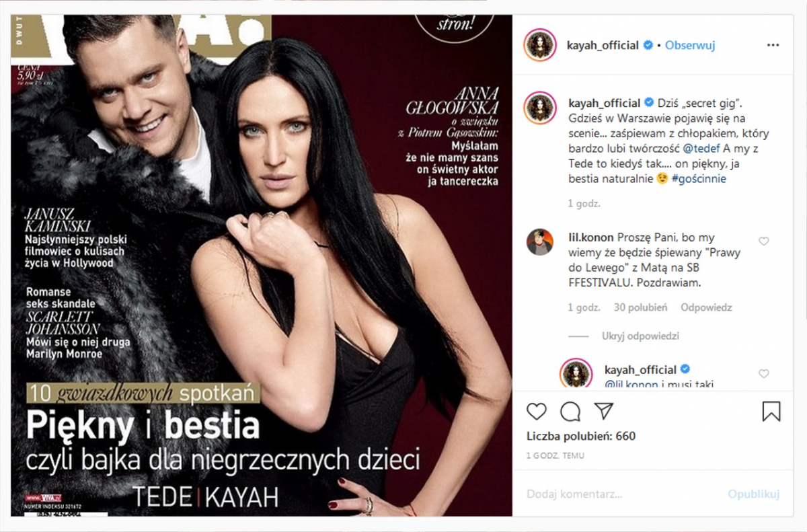Like the post with the heart icon
The width and height of the screenshot is (807, 532).
click(536, 411)
